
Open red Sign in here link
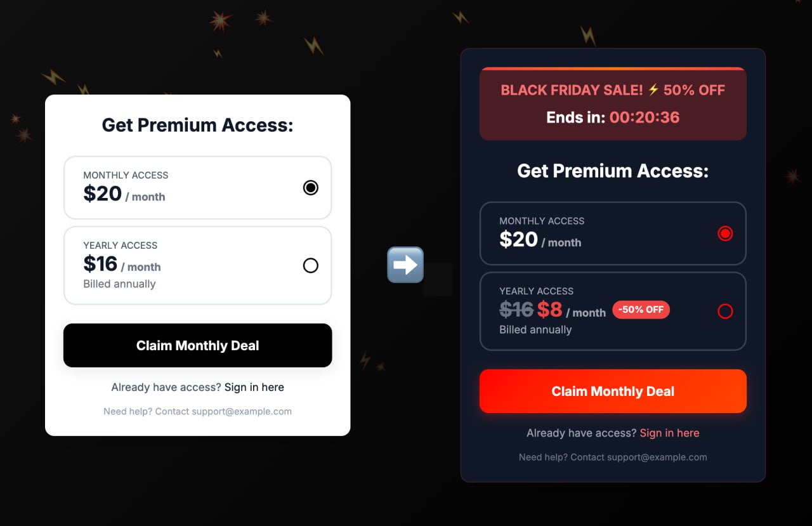tap(669, 433)
